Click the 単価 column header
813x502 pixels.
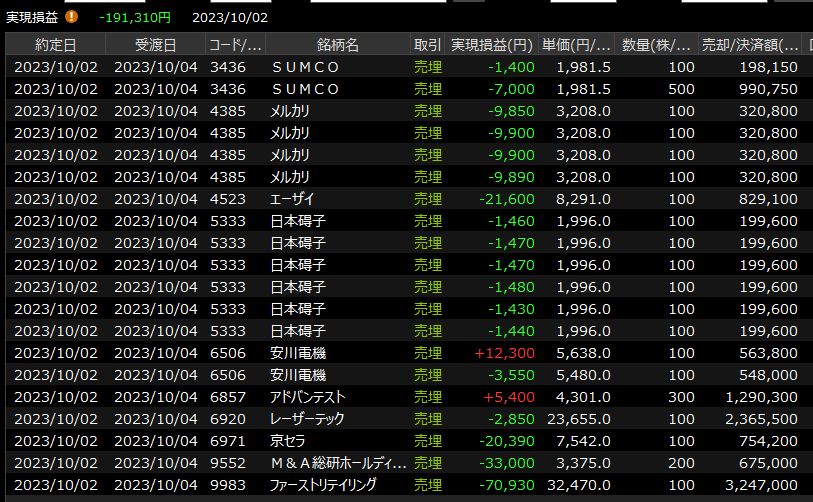[576, 45]
